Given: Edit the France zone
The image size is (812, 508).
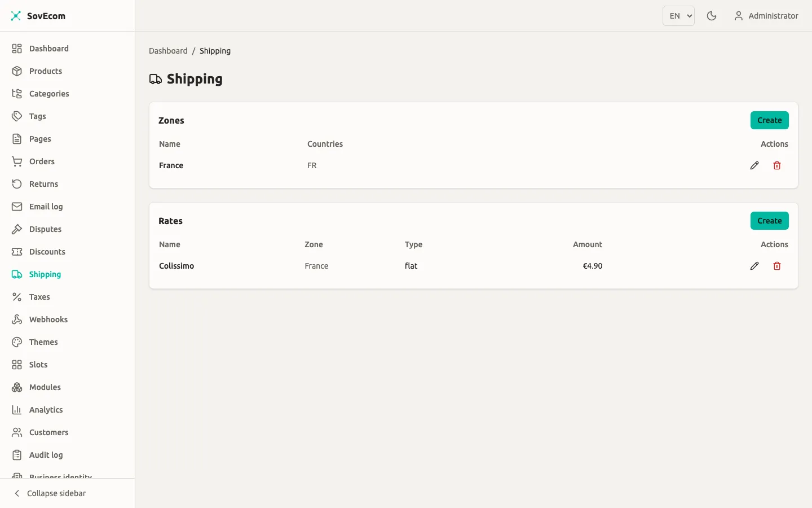Looking at the screenshot, I should 754,165.
